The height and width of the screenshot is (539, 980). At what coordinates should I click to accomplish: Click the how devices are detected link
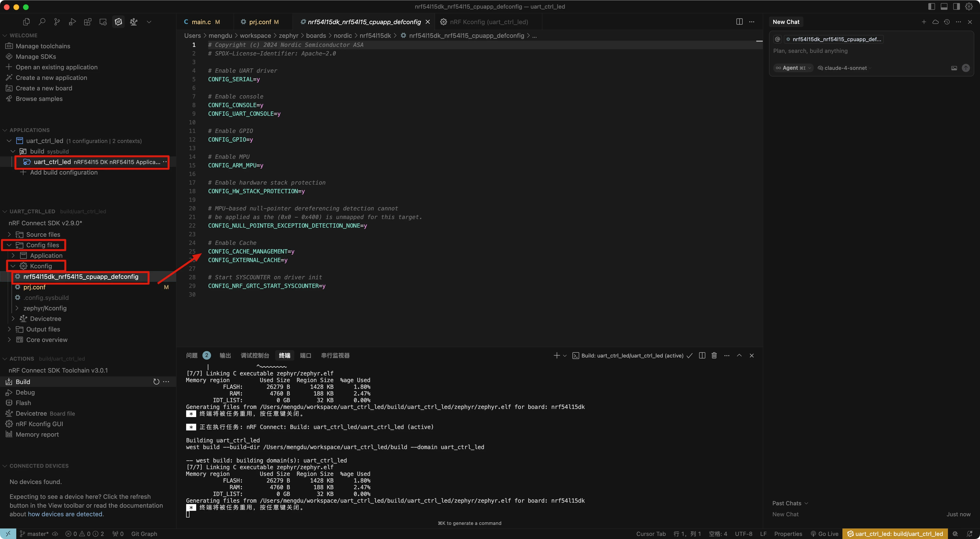point(65,514)
